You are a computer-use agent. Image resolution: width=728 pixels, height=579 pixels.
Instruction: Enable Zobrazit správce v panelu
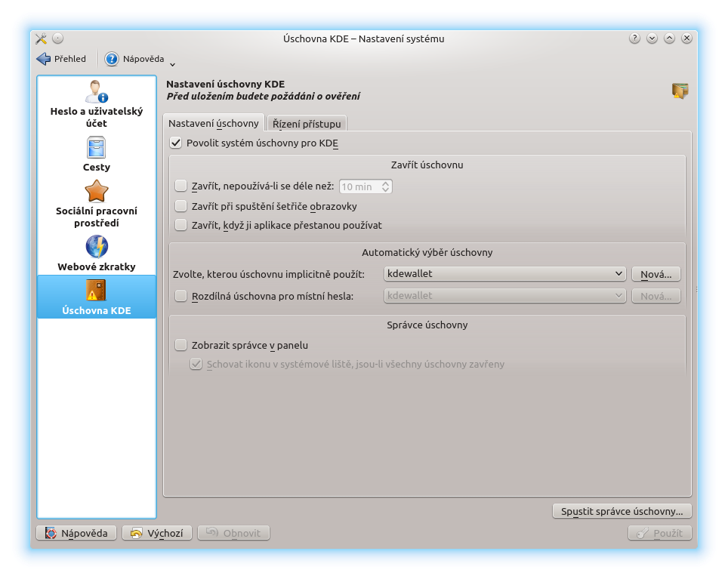(x=180, y=345)
